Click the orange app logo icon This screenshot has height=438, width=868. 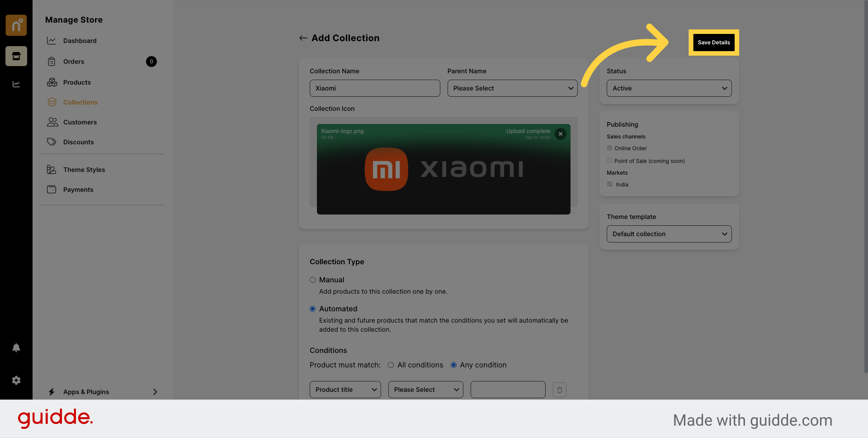16,25
